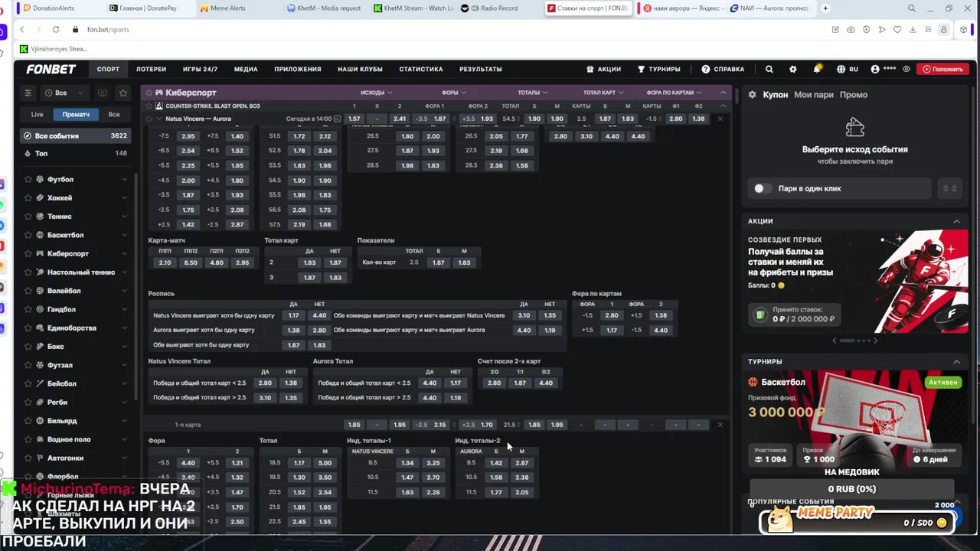Toggle favorite star next to Баскетбол
Image resolution: width=980 pixels, height=551 pixels.
(28, 235)
